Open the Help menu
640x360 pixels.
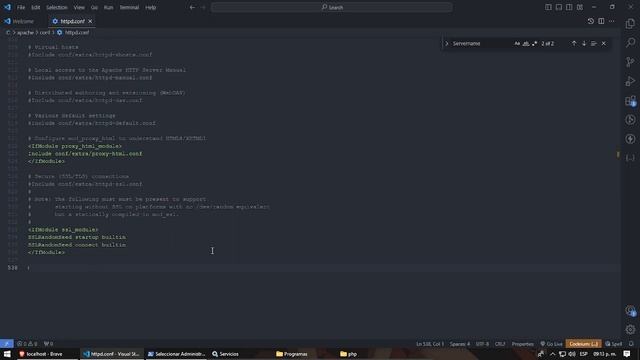(151, 7)
